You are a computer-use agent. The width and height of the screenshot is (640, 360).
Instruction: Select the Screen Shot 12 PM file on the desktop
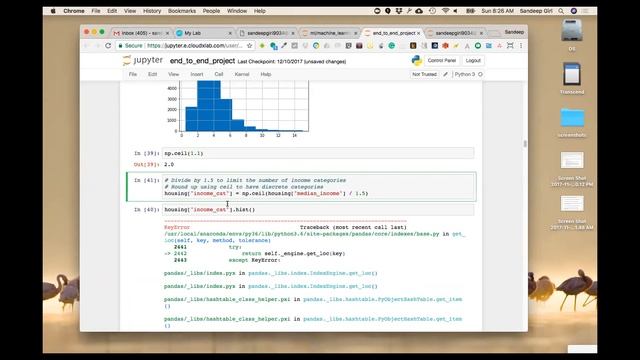tap(572, 160)
